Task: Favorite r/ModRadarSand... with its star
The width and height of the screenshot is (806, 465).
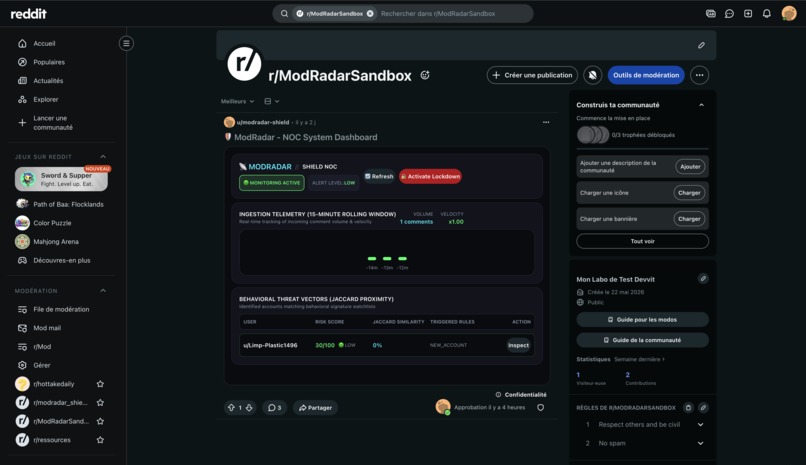Action: click(x=100, y=421)
